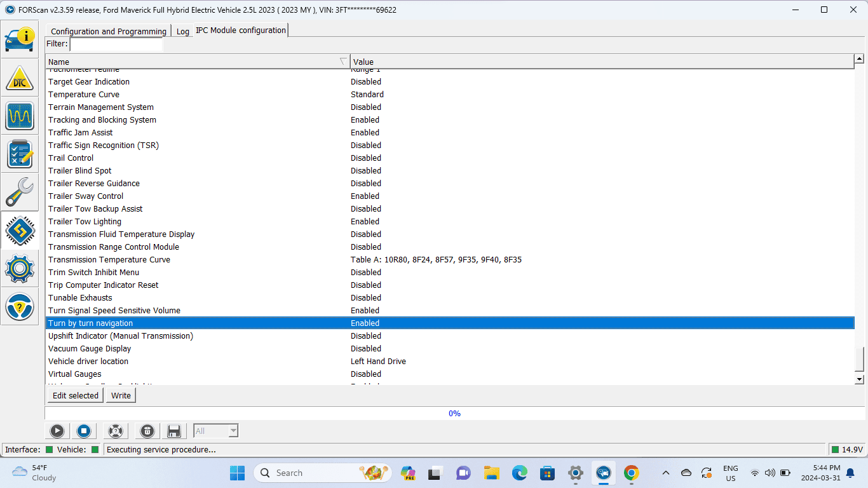Select the IPC Module configuration tab
This screenshot has width=868, height=488.
point(241,30)
